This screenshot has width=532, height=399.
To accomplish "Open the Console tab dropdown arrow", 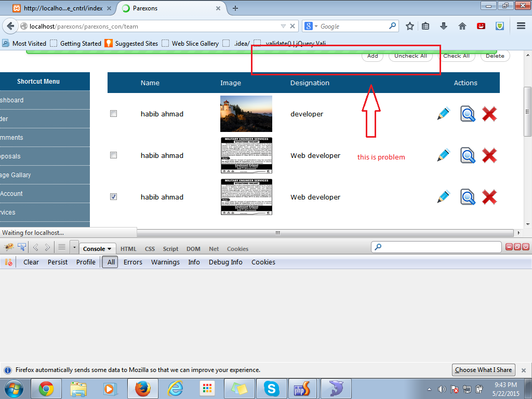I will click(110, 249).
